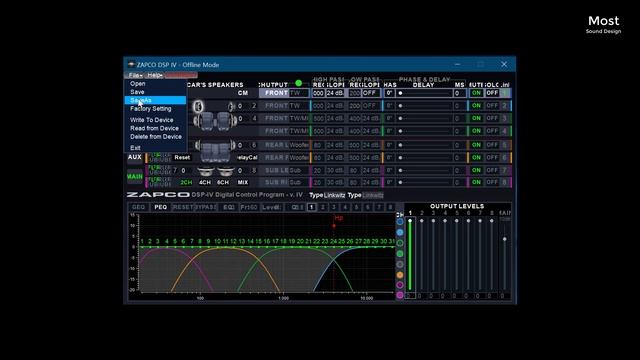Toggle mute ON button for channel 8
This screenshot has width=640, height=360.
click(x=476, y=182)
